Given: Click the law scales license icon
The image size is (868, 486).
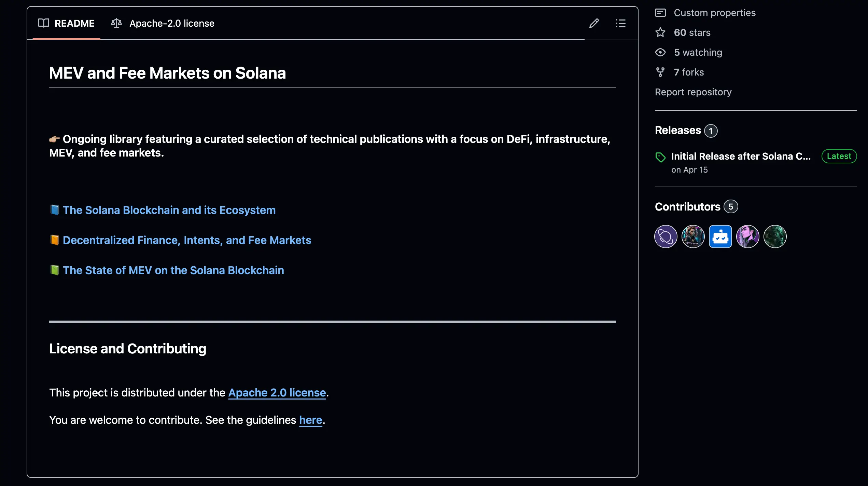Looking at the screenshot, I should (116, 23).
